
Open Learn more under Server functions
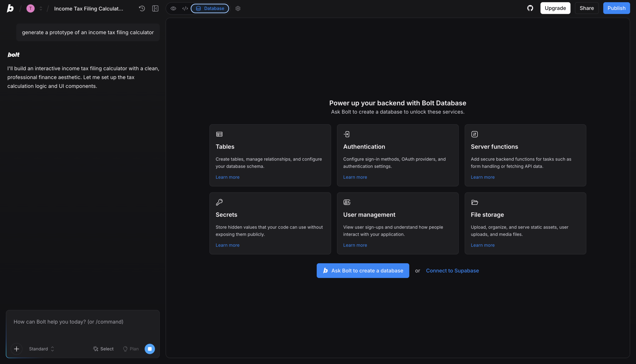click(x=482, y=177)
